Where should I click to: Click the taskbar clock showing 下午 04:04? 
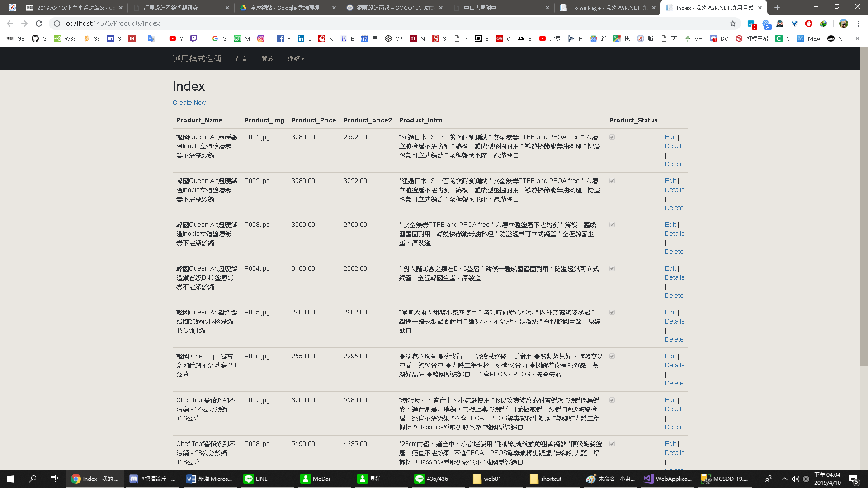[x=827, y=479]
